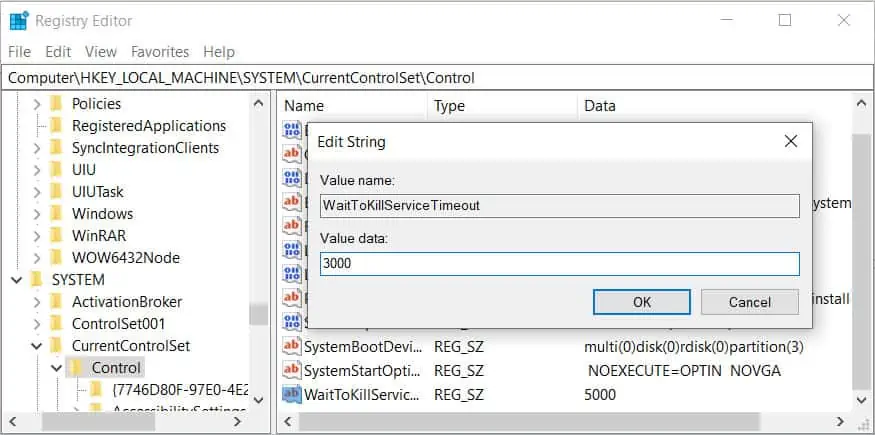Select the SystemStartOpti... value row
Screen dimensions: 875x435
(362, 371)
